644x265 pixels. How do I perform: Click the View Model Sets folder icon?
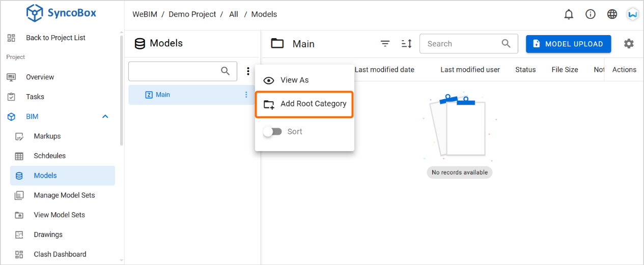(19, 215)
